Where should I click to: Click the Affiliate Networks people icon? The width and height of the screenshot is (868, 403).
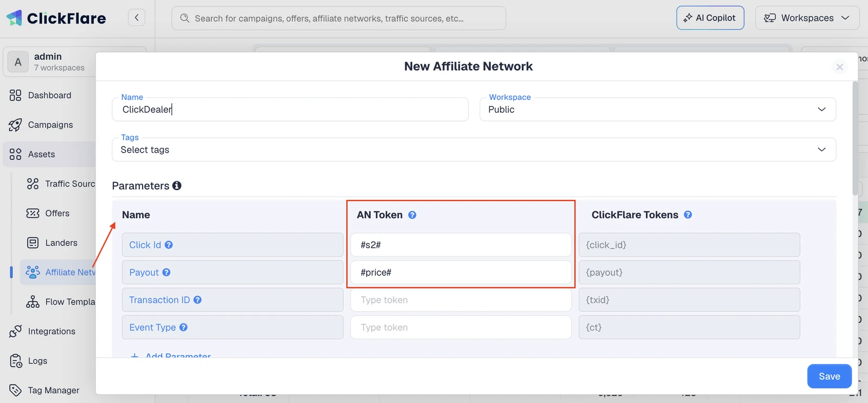point(33,272)
